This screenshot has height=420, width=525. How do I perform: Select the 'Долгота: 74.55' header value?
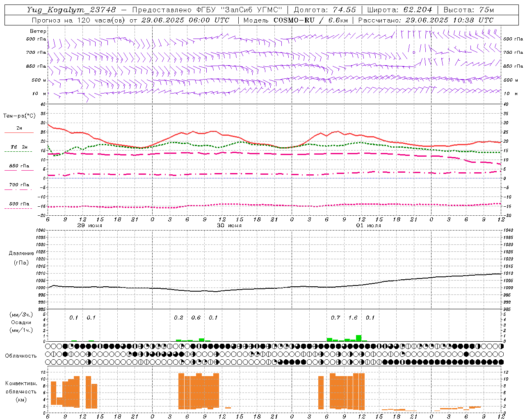tap(325, 10)
